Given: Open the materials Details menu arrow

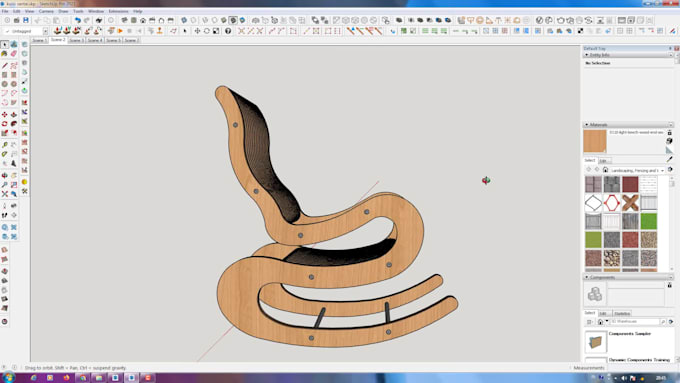Looking at the screenshot, I should tap(670, 170).
